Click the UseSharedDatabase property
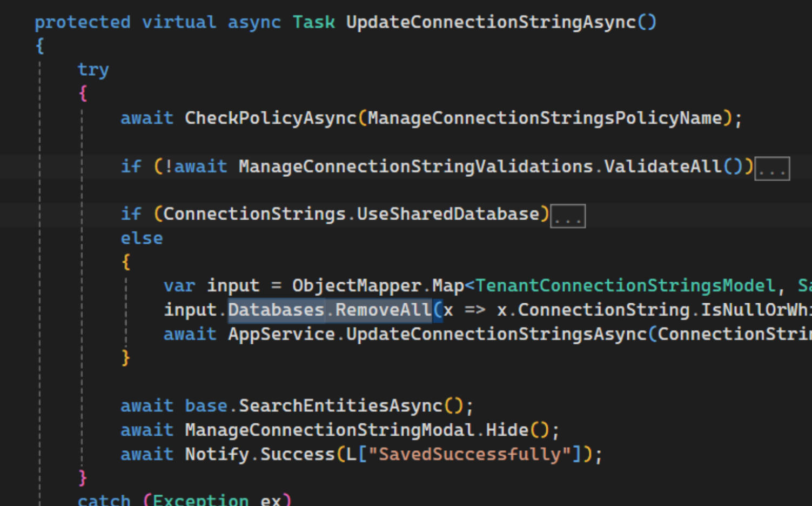The height and width of the screenshot is (506, 812). (x=448, y=214)
